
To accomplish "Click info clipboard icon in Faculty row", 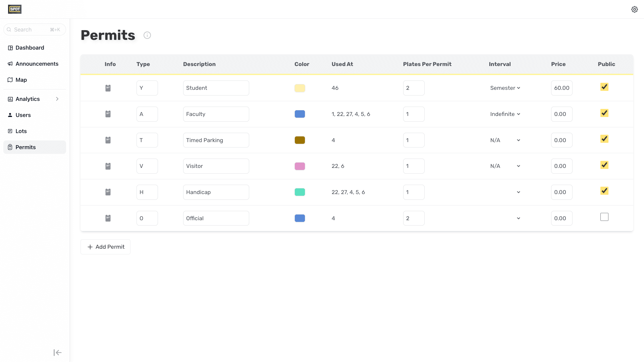I will click(108, 114).
